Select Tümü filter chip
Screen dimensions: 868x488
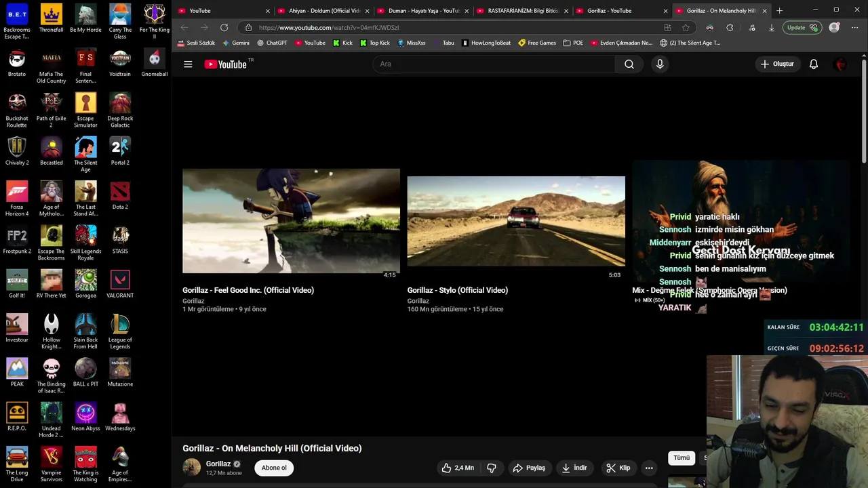[682, 458]
